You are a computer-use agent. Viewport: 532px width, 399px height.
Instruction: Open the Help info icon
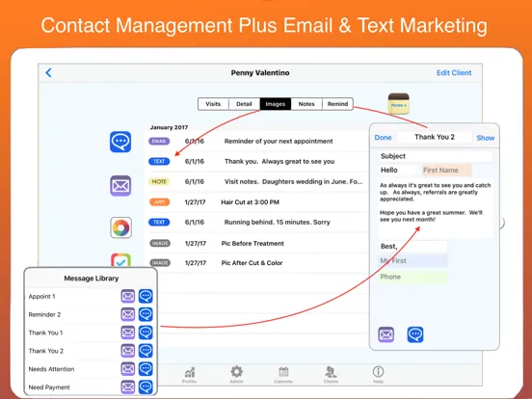click(378, 375)
